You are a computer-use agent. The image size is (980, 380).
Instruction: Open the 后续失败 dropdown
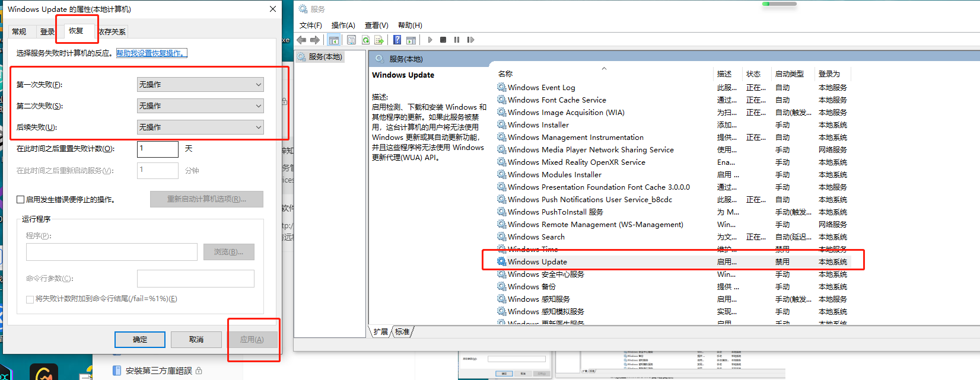pyautogui.click(x=201, y=127)
